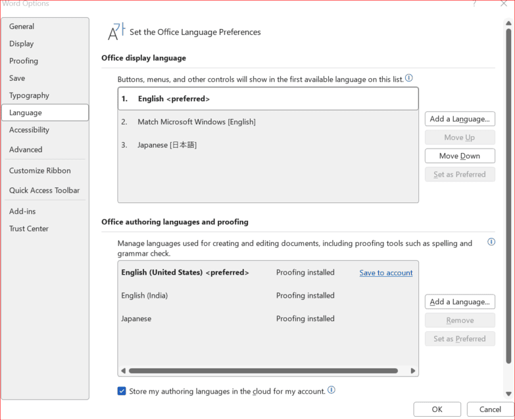Select Japanese [日本語] display language row
Viewport: 515px width, 420px height.
tap(268, 145)
